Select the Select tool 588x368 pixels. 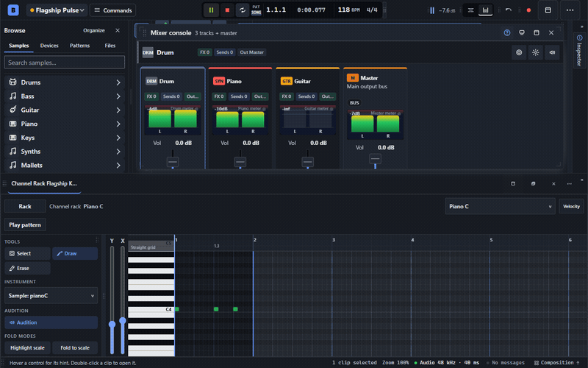coord(27,253)
